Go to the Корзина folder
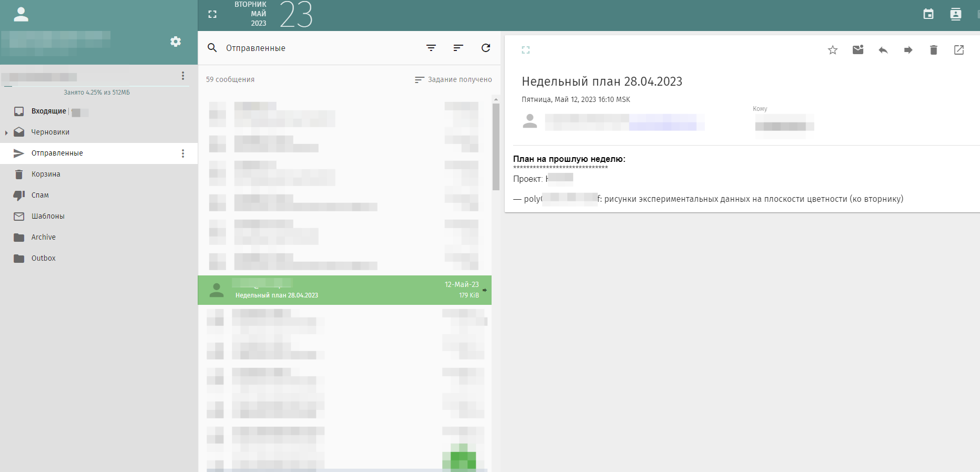Viewport: 980px width, 472px height. 46,175
